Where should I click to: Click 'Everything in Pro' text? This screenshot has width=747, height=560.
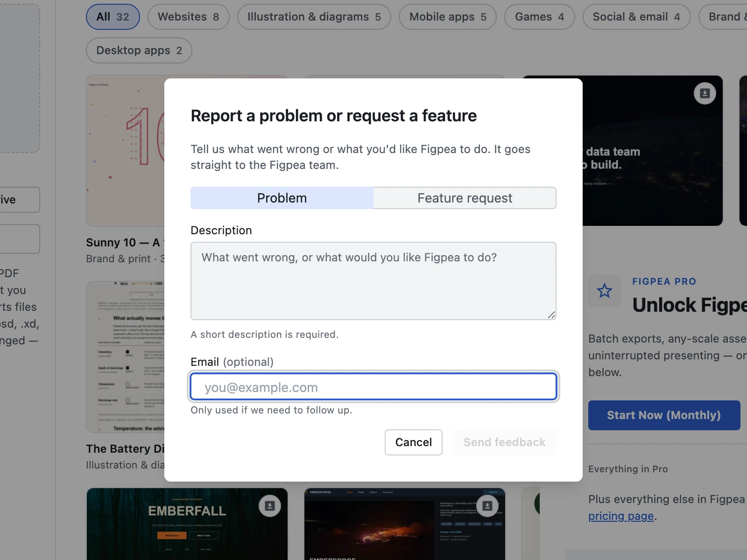tap(628, 469)
